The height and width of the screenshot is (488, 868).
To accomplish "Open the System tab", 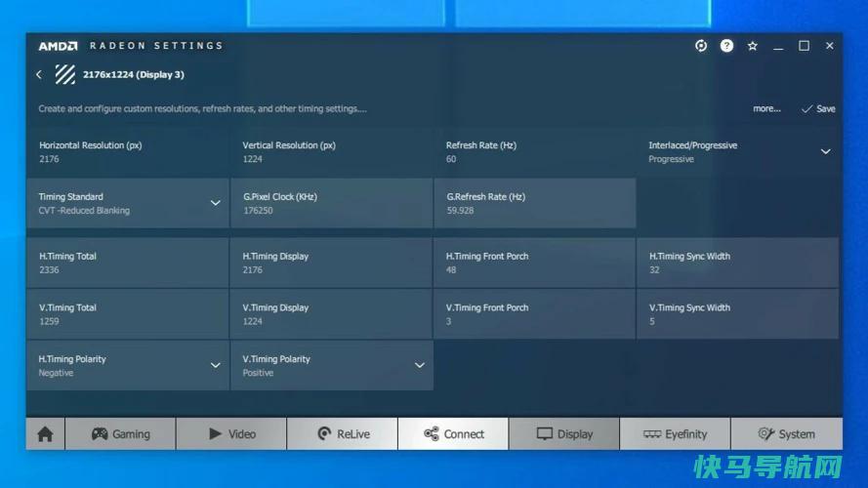I will [x=787, y=433].
